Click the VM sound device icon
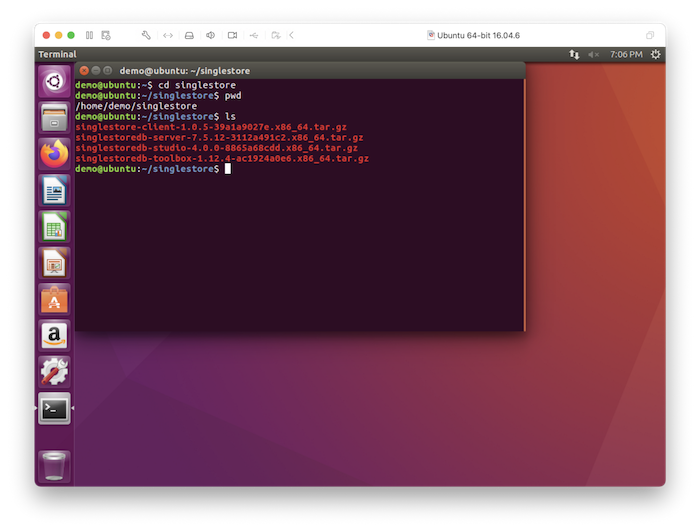 [x=211, y=35]
